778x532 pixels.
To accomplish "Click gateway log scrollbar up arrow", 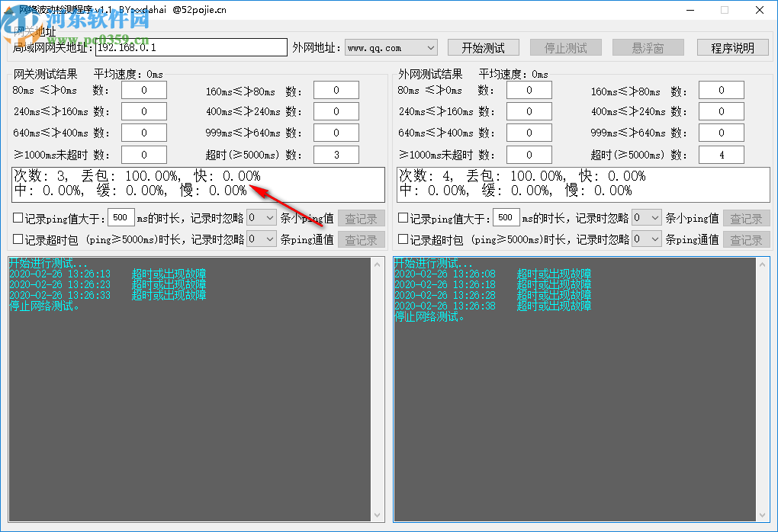I will 377,264.
